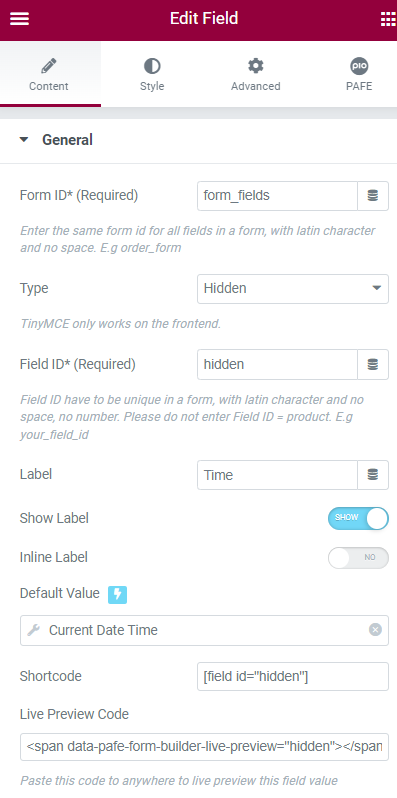Toggle the Show Label switch
This screenshot has width=397, height=798.
(x=358, y=518)
